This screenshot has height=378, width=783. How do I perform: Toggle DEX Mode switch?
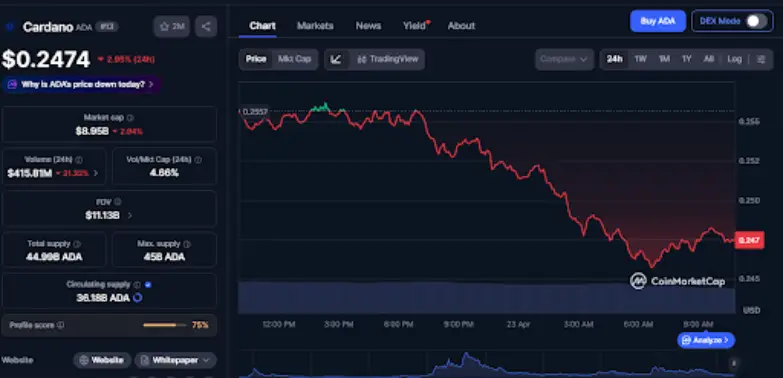757,21
